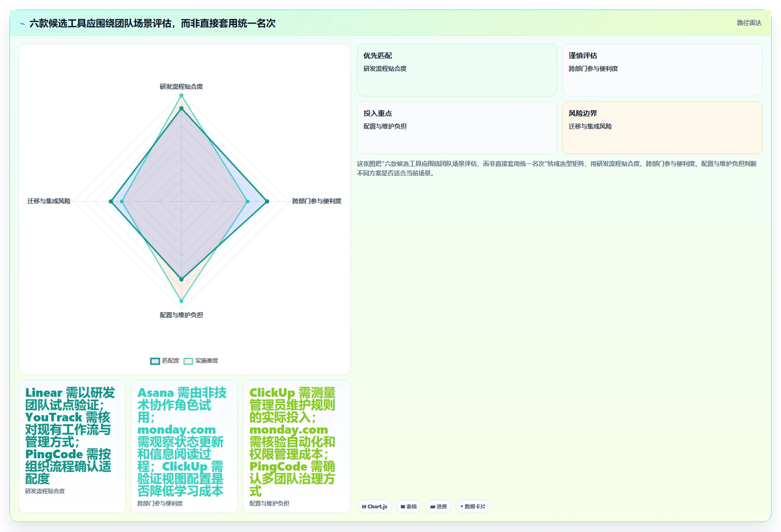Click the 配置与维护负担 radar axis label
Screen dimensions: 781x532
pyautogui.click(x=181, y=315)
